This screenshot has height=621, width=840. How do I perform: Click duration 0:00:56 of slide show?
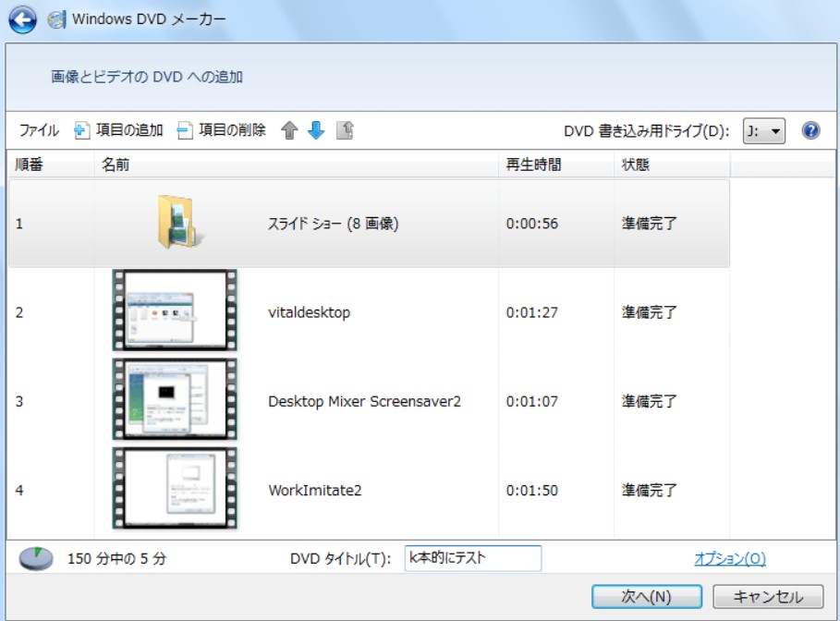[x=532, y=224]
